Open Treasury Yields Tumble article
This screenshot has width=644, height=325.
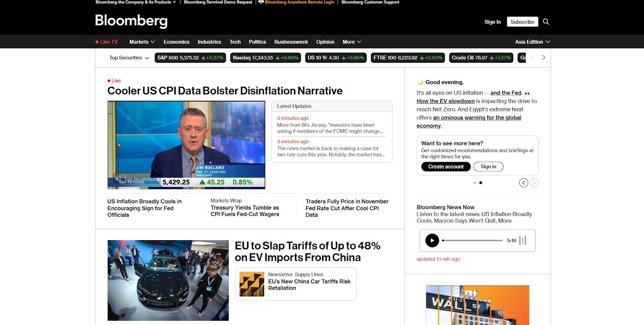(x=245, y=211)
